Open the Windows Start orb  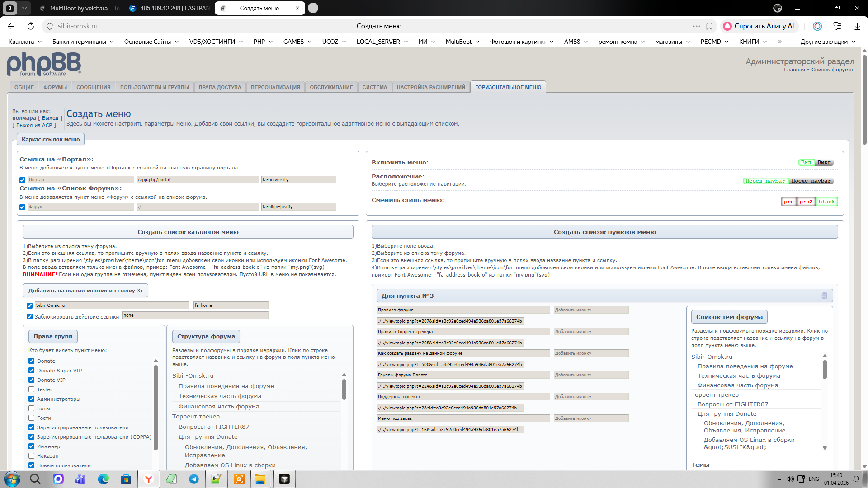coord(12,479)
